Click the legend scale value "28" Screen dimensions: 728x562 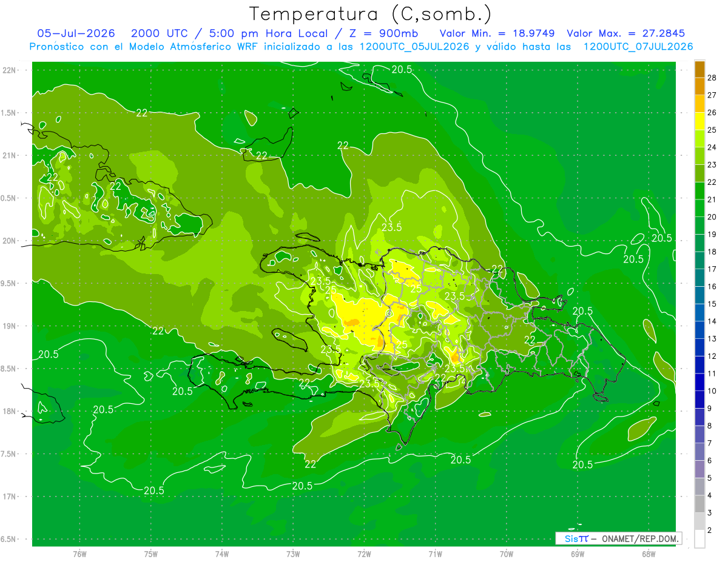point(712,78)
